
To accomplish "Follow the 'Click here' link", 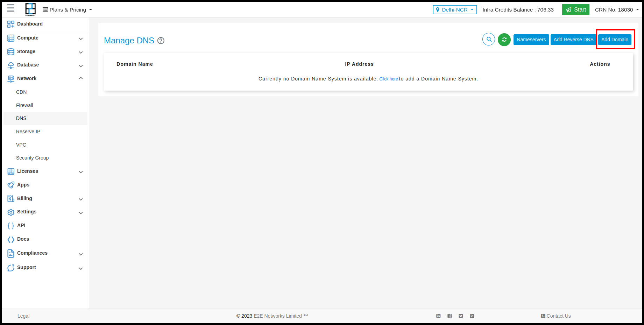I will tap(389, 79).
